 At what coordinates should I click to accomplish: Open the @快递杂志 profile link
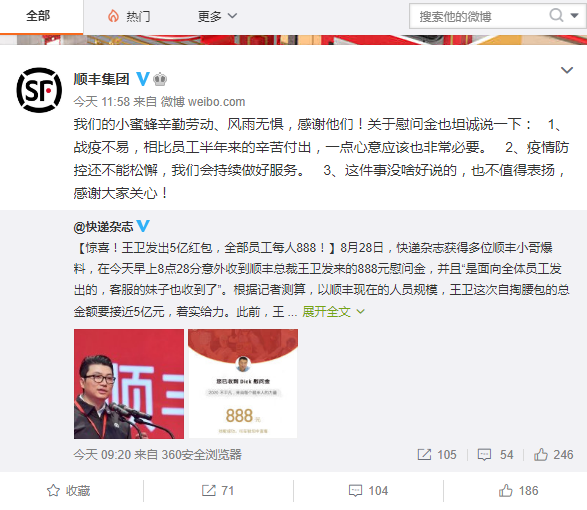pyautogui.click(x=104, y=227)
